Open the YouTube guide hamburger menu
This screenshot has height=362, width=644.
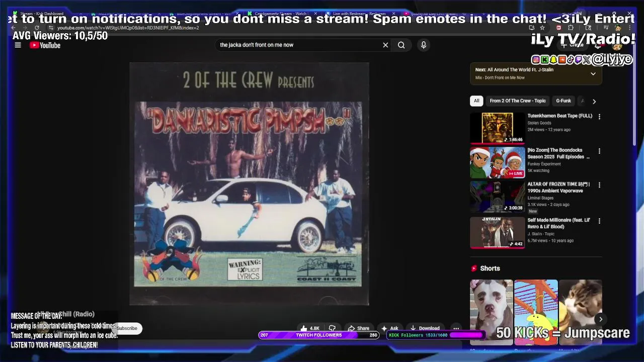click(x=18, y=45)
